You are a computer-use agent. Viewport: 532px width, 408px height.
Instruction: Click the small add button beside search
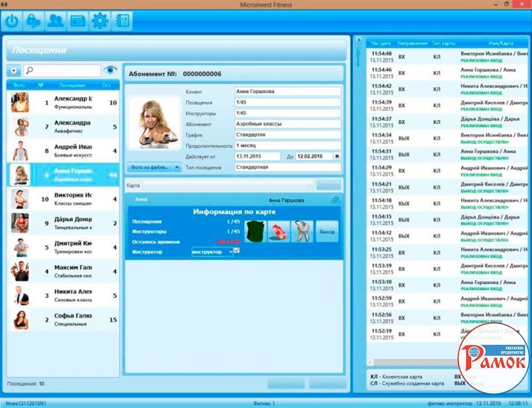[14, 71]
